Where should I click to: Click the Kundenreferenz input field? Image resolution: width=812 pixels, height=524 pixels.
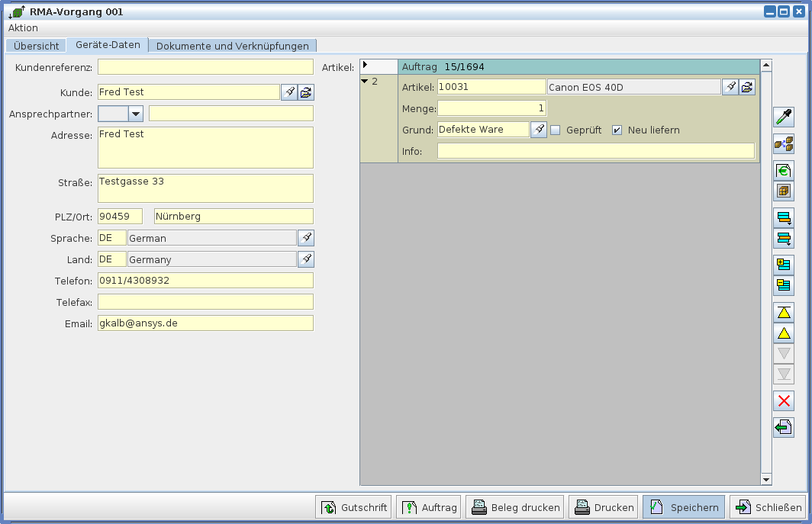tap(205, 68)
